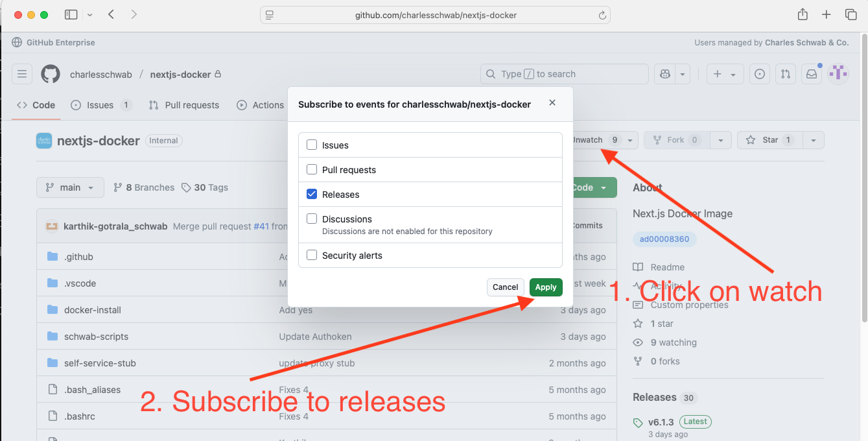Image resolution: width=868 pixels, height=441 pixels.
Task: Open the Copilot icon in header
Action: 664,74
